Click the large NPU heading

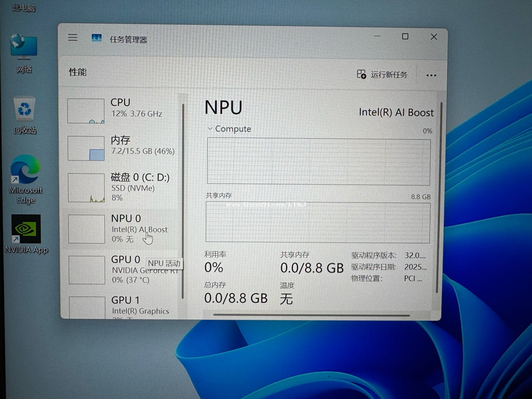[223, 107]
